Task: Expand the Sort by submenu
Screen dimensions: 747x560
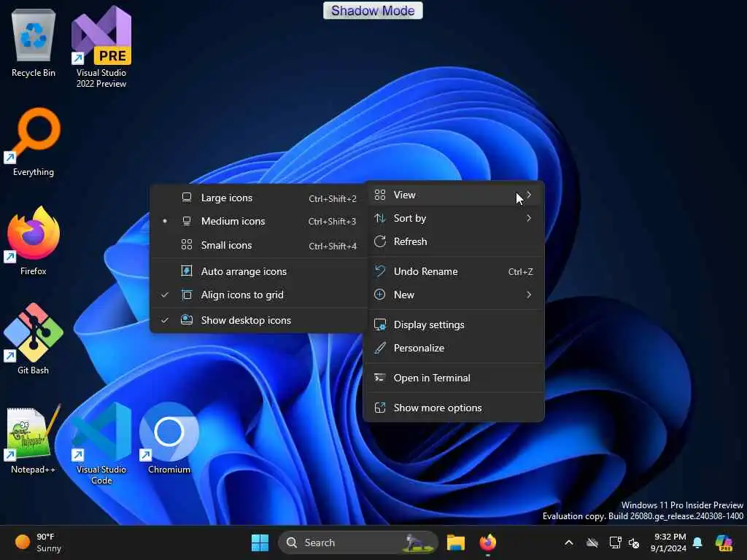Action: [454, 218]
